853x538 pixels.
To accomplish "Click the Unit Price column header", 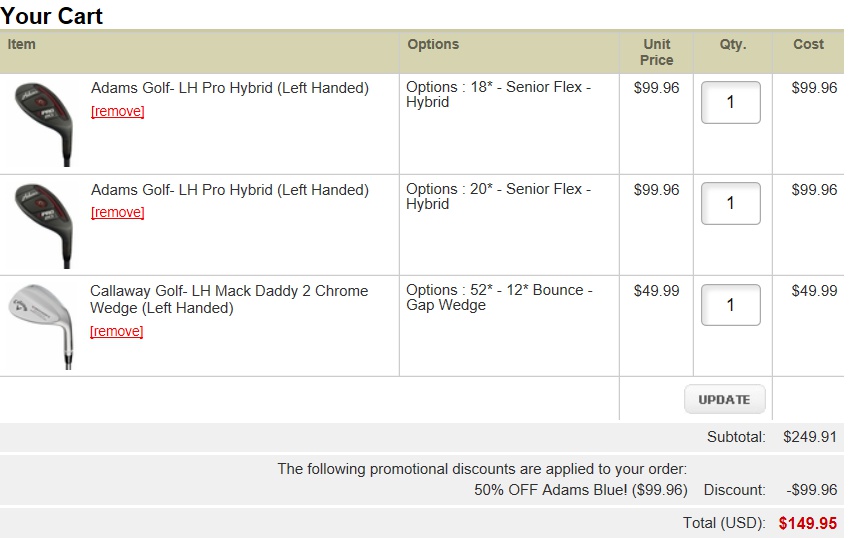I will pyautogui.click(x=656, y=52).
